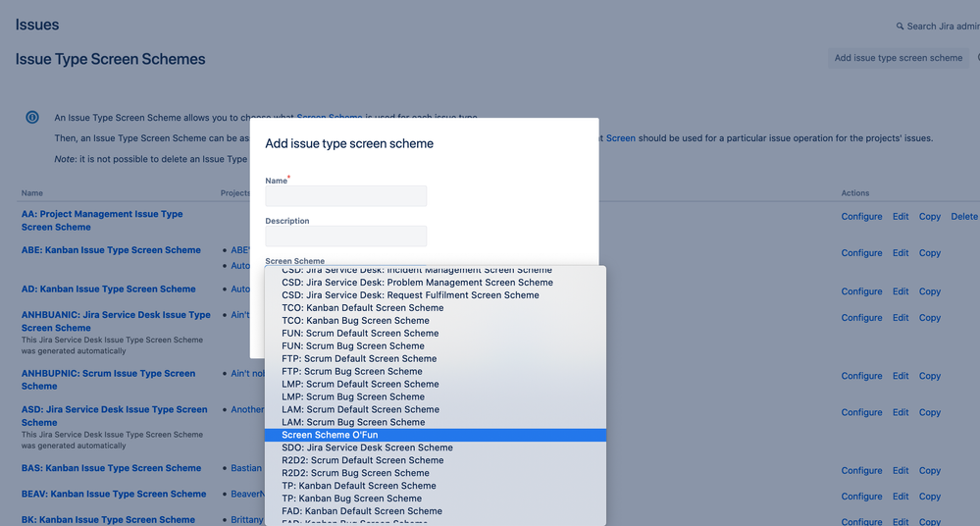
Task: Click Configure for AA: Project Management scheme
Action: 861,217
